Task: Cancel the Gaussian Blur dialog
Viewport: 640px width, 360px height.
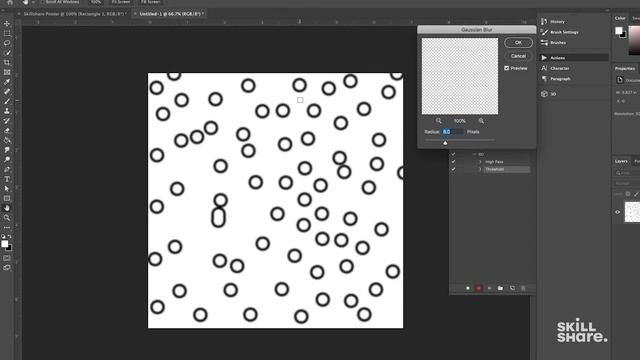Action: 518,56
